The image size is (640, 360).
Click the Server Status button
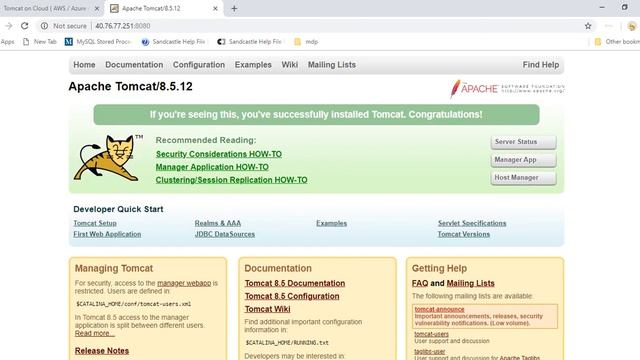[x=523, y=142]
